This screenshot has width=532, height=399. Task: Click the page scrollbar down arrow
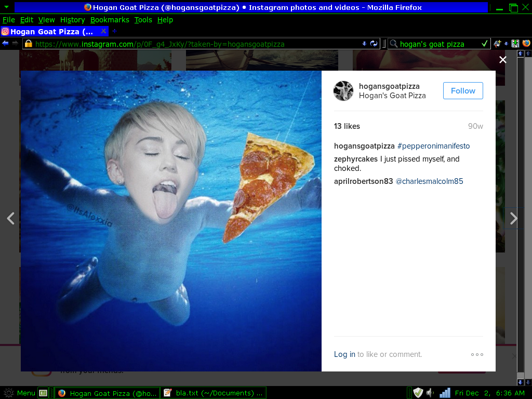tap(520, 382)
